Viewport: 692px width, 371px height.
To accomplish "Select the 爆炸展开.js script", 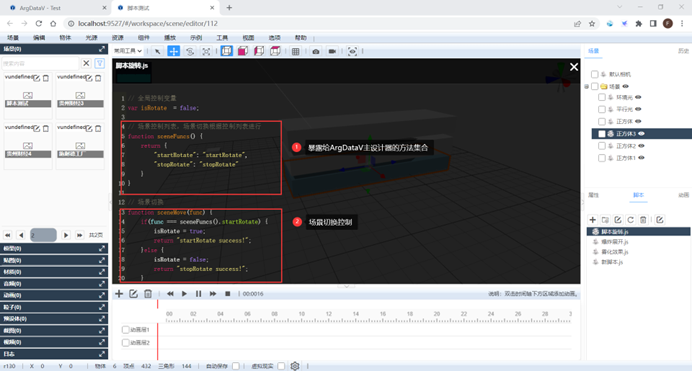I will click(615, 242).
